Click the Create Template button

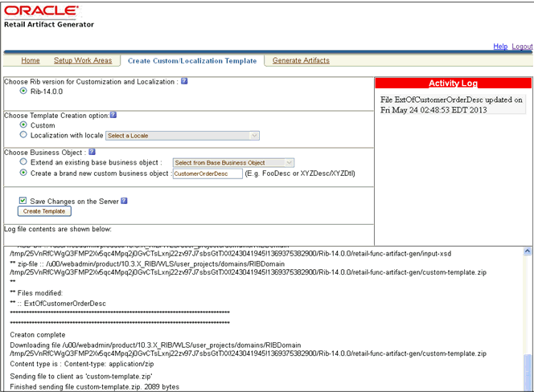[44, 211]
